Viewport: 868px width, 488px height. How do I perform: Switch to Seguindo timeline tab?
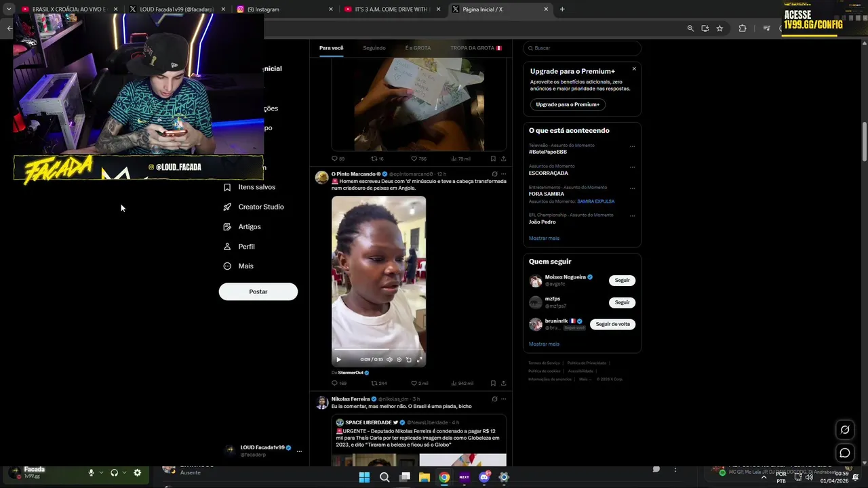(374, 48)
